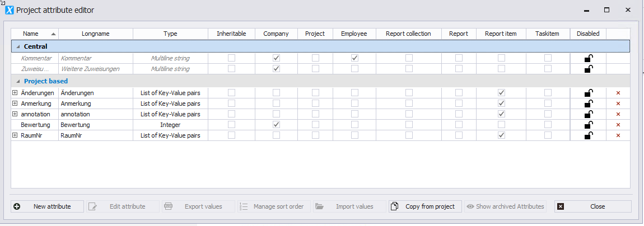Maximize the Project attribute editor window
Screen dimensions: 644x226
coord(606,10)
